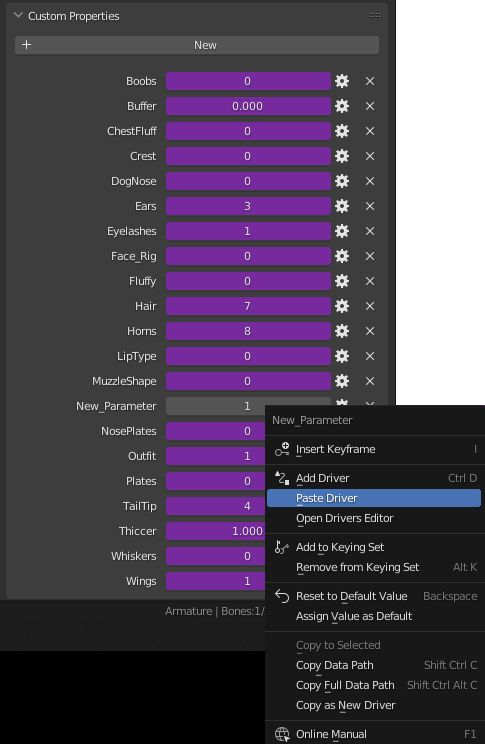Open edit gear for MuzzleShape property
Image resolution: width=485 pixels, height=744 pixels.
[342, 381]
